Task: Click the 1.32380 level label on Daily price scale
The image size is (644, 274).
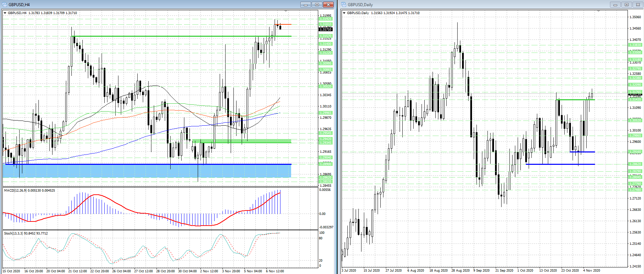Action: point(635,78)
